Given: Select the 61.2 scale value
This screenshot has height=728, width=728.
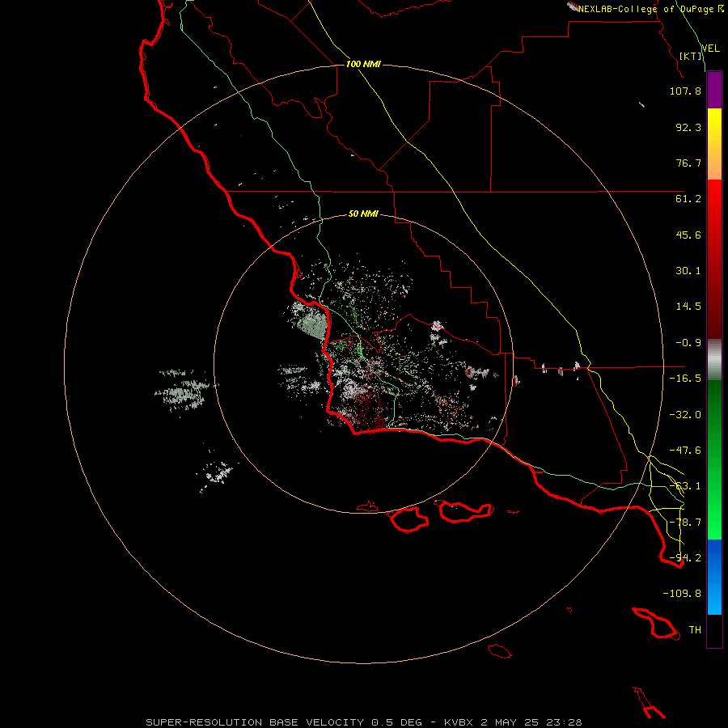Looking at the screenshot, I should [x=688, y=199].
